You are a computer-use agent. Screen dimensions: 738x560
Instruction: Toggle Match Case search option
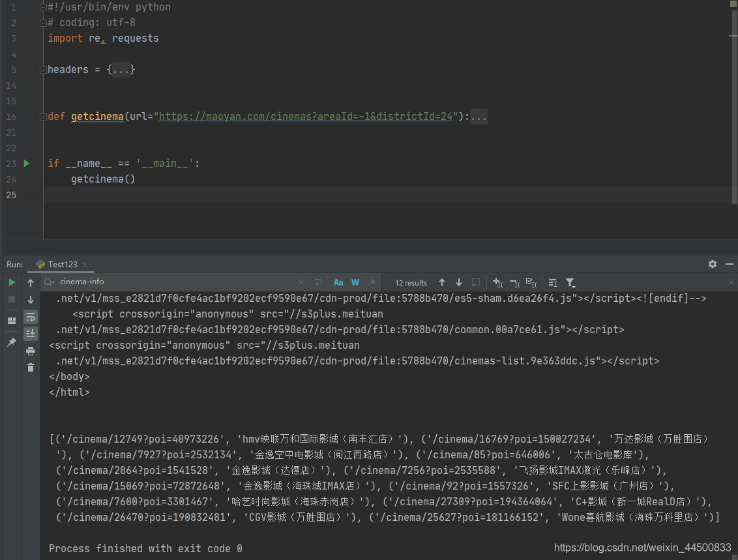pos(338,282)
